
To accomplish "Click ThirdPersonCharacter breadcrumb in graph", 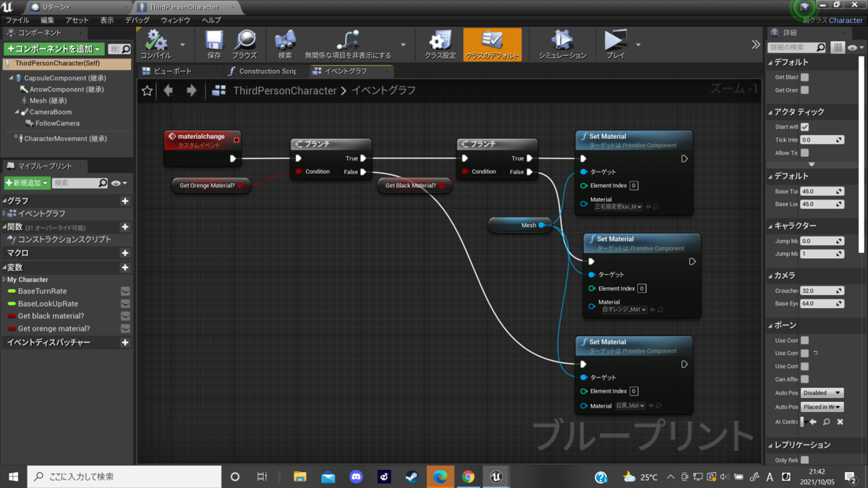I will pos(285,90).
